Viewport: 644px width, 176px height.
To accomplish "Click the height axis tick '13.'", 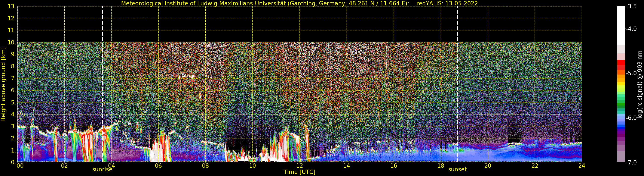I will 12,6.
